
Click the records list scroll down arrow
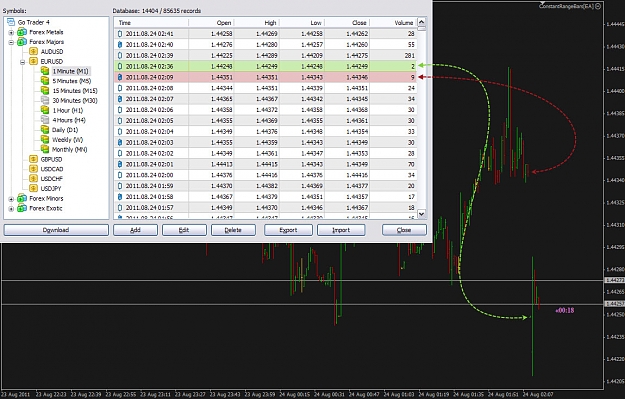(x=421, y=214)
